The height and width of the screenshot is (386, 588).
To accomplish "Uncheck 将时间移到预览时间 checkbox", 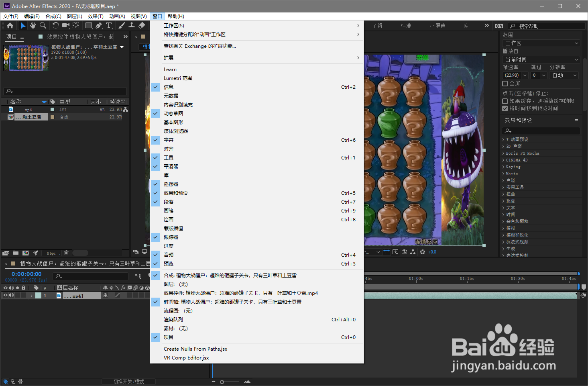I will click(x=505, y=108).
